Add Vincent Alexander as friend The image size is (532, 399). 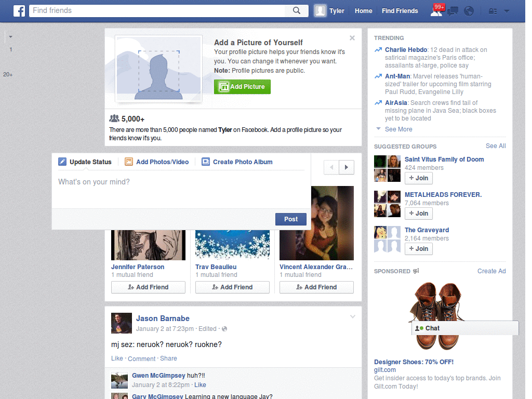point(316,287)
